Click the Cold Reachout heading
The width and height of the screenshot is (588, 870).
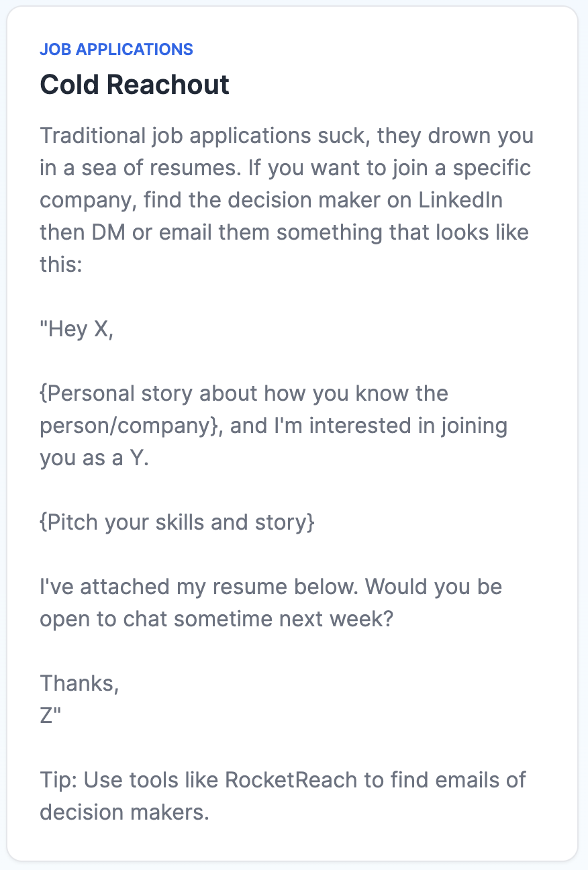[134, 85]
